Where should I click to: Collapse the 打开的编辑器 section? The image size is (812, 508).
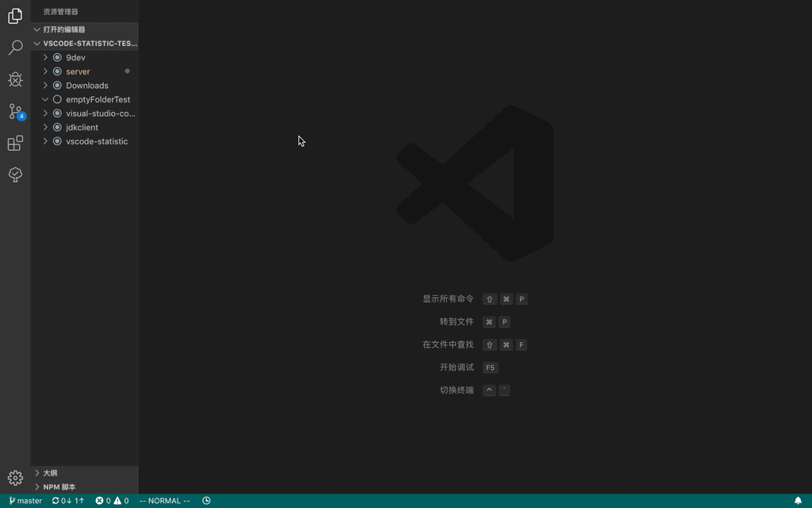36,29
